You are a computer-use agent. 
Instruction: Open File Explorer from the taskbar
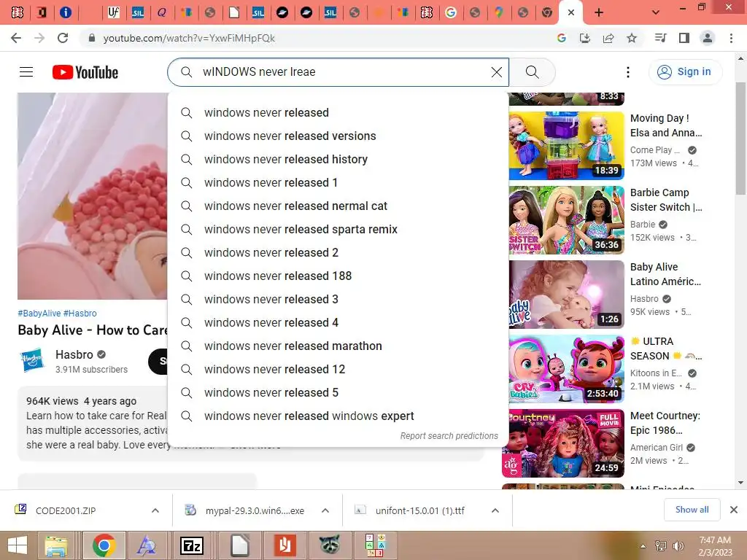click(x=56, y=545)
